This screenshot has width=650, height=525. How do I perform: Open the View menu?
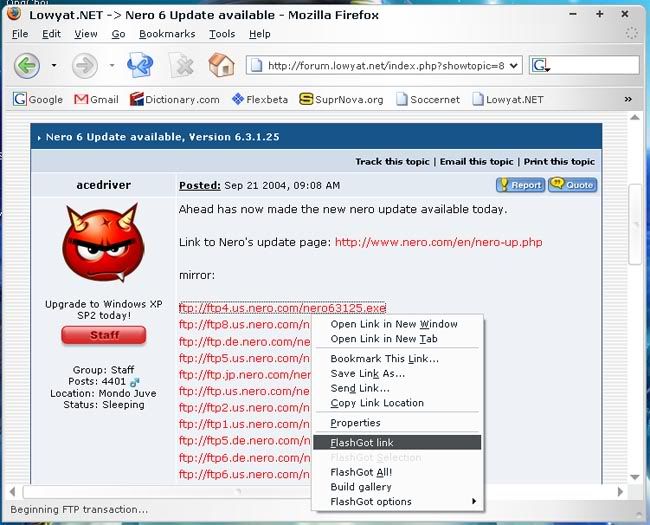[86, 34]
